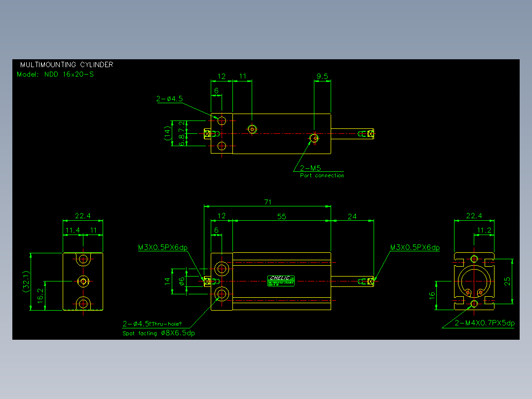Select the 11 dimension beside 12 in top view

(243, 76)
